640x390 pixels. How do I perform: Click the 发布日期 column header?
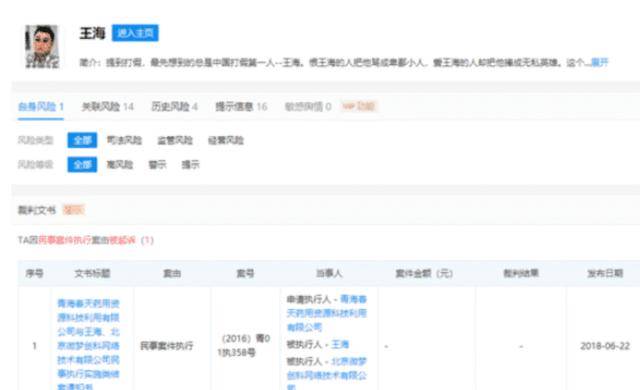pyautogui.click(x=605, y=273)
